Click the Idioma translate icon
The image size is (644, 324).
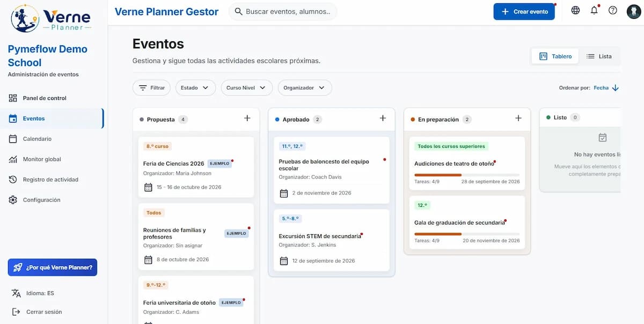click(x=16, y=293)
